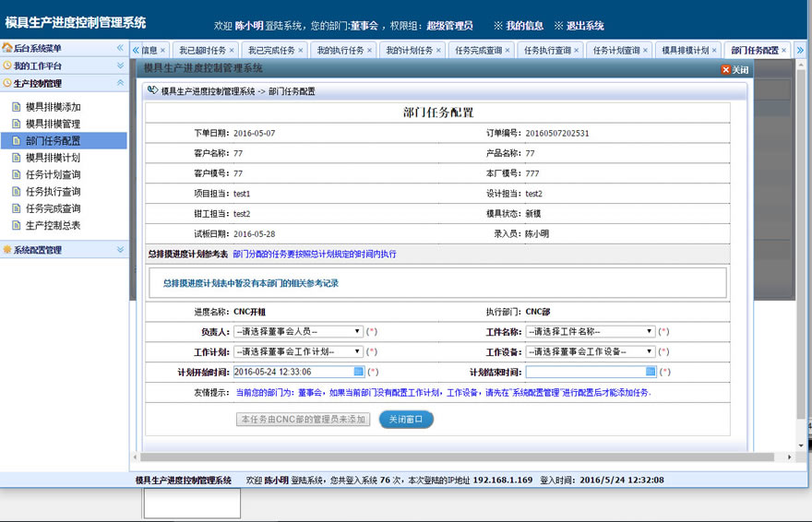Click the 任务完成查询 page icon

16,208
